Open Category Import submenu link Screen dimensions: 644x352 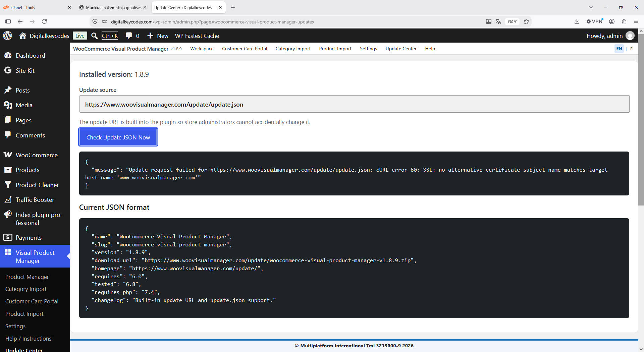click(x=26, y=289)
